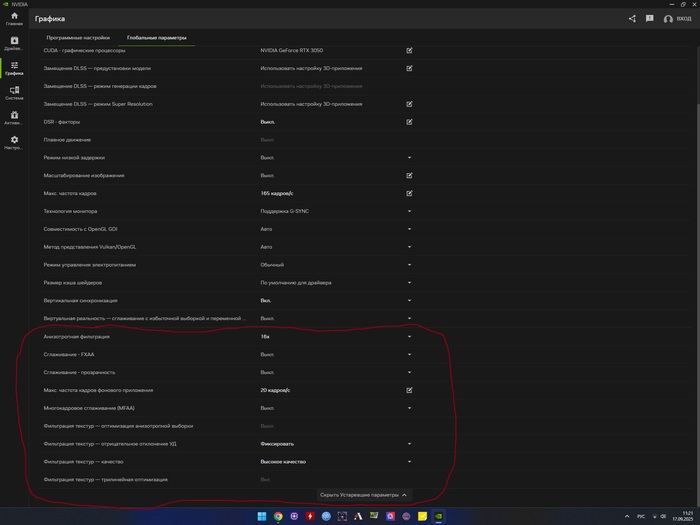Open the red lightning bolt taskbar app
Image resolution: width=700 pixels, height=525 pixels.
pos(310,517)
